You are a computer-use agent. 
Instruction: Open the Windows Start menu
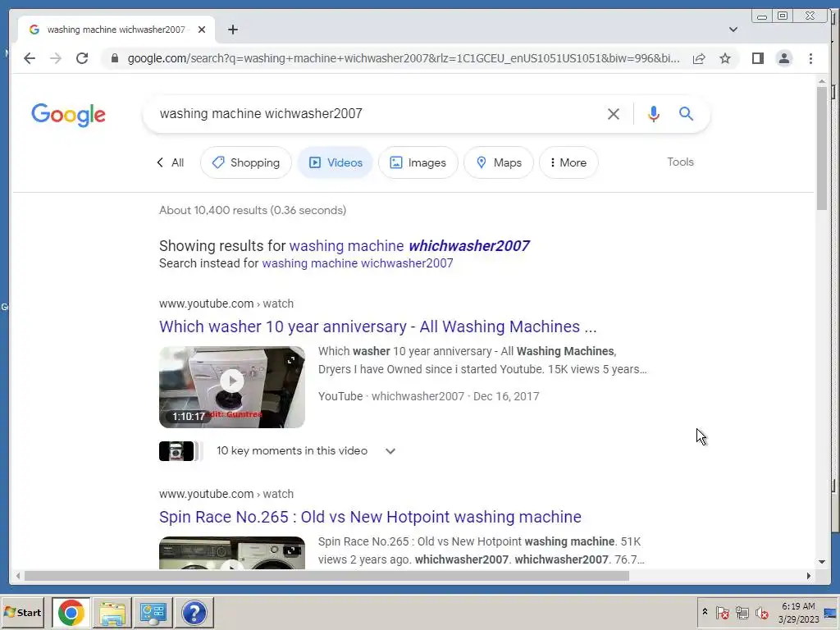coord(22,612)
